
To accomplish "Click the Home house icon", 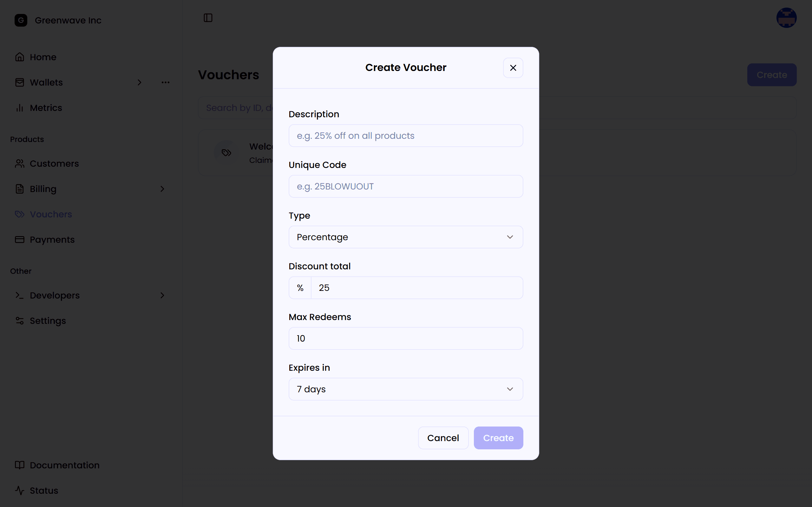I will coord(20,57).
